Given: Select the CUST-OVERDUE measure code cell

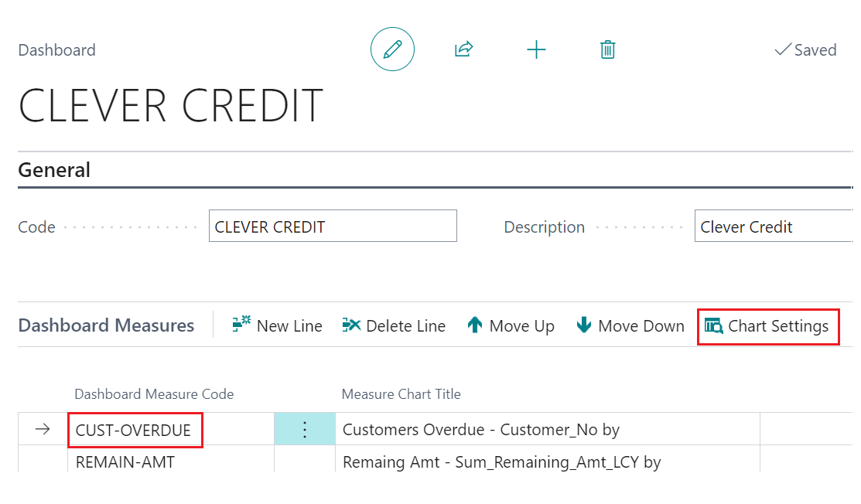Looking at the screenshot, I should coord(135,429).
